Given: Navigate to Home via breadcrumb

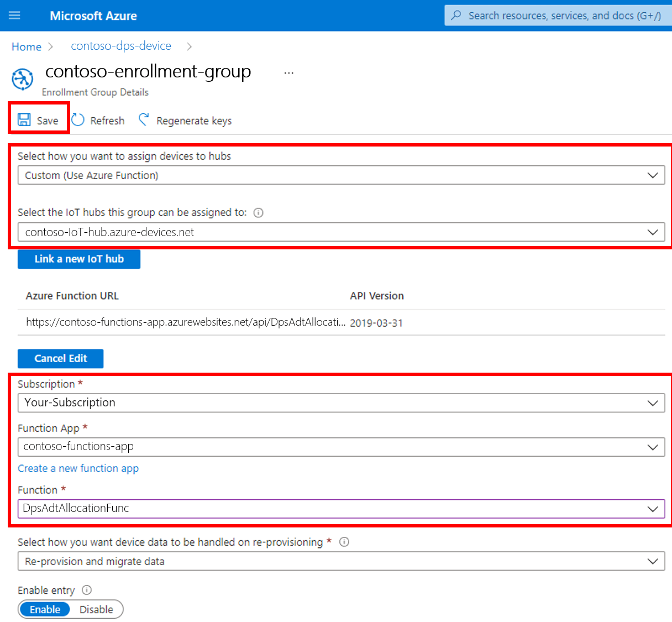Looking at the screenshot, I should [26, 46].
